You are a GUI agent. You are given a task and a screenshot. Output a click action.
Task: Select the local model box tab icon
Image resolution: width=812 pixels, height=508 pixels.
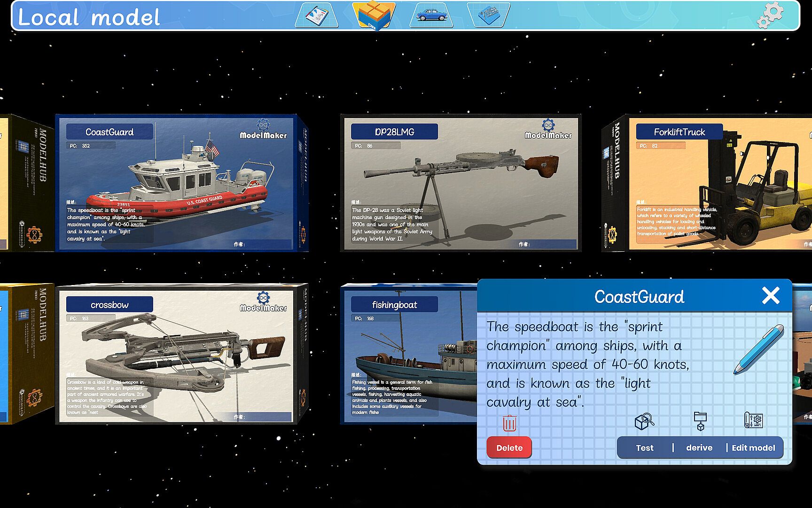374,16
